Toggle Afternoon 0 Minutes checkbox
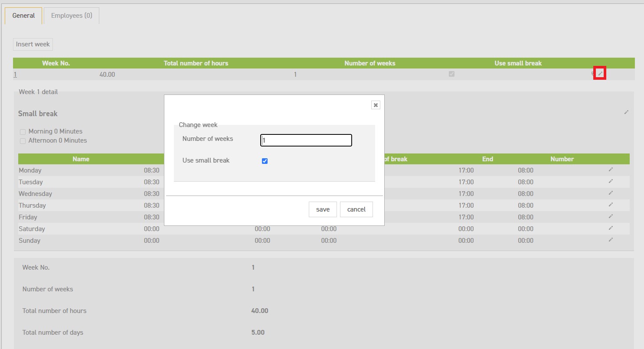Viewport: 644px width, 349px height. coord(23,141)
